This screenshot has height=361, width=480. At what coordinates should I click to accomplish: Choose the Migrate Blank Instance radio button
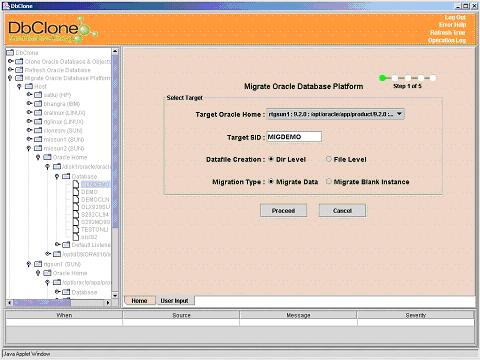coord(329,181)
